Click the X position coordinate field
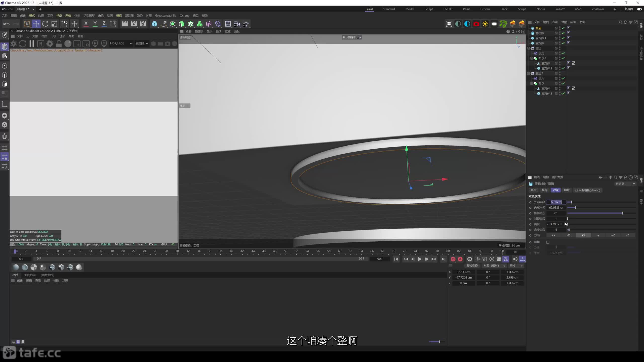 point(463,272)
